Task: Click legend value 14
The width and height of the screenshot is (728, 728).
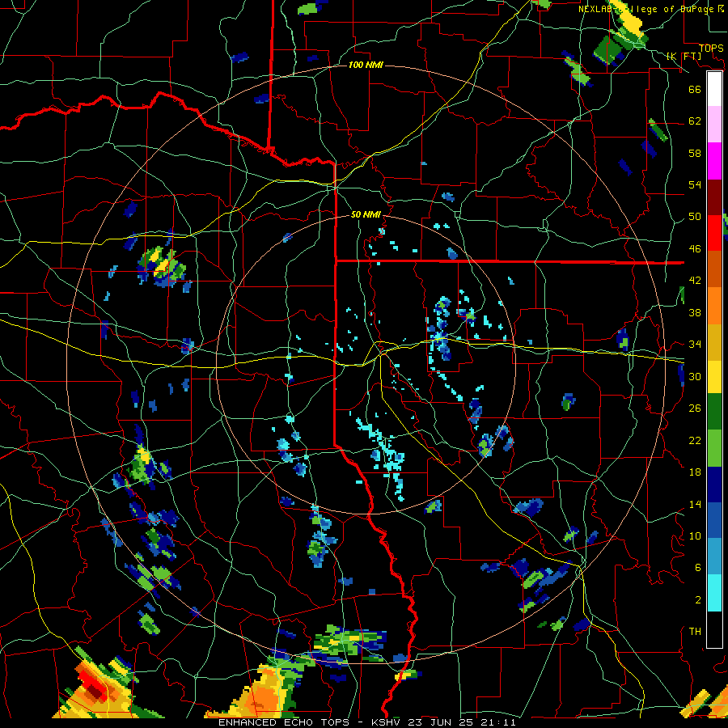Action: 695,504
